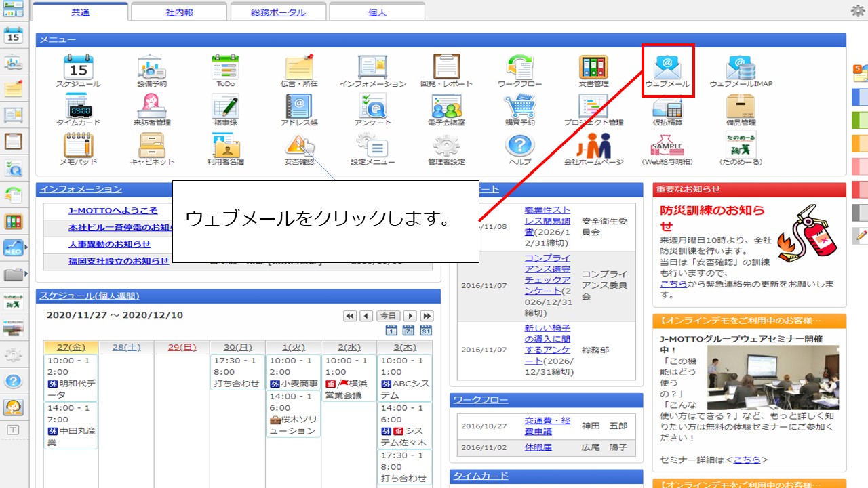Open the 設備予約 menu icon

[x=151, y=68]
